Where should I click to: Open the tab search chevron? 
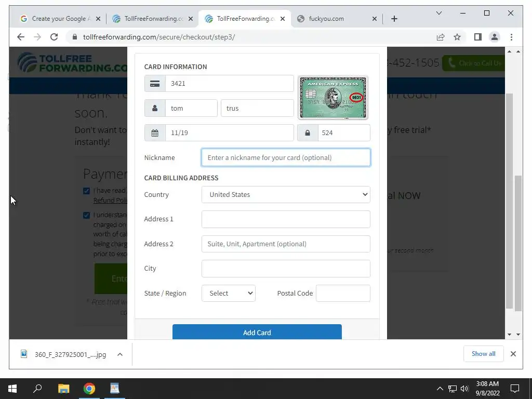click(x=438, y=13)
